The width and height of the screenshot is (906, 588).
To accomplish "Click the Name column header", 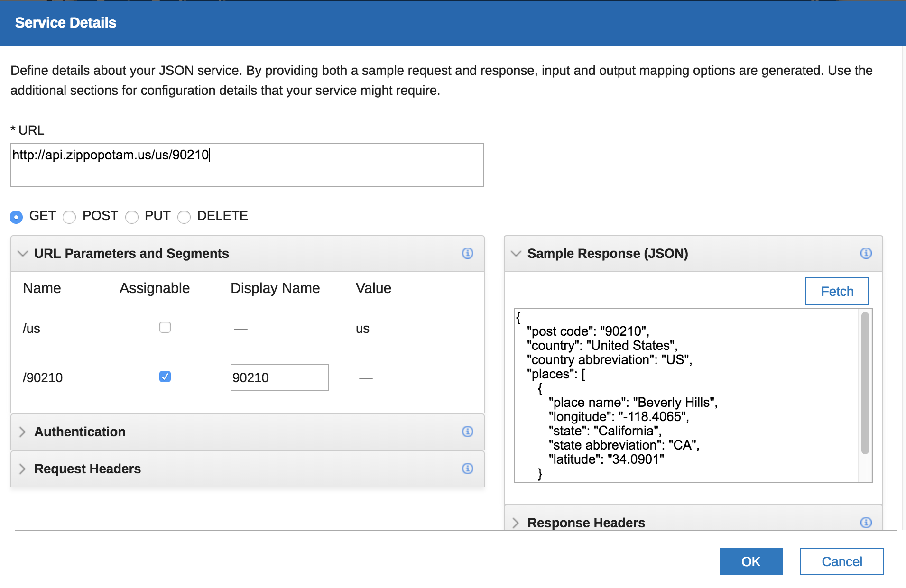I will click(x=42, y=288).
